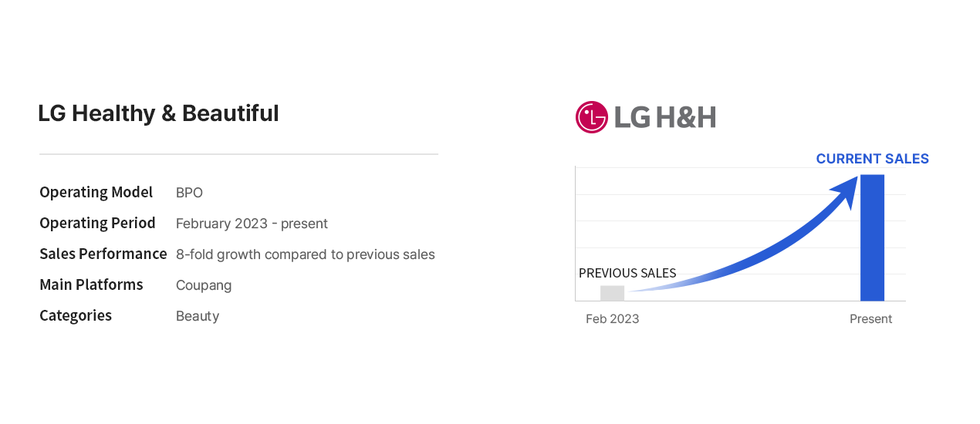
Task: Click the Coupang platform text
Action: pos(204,285)
